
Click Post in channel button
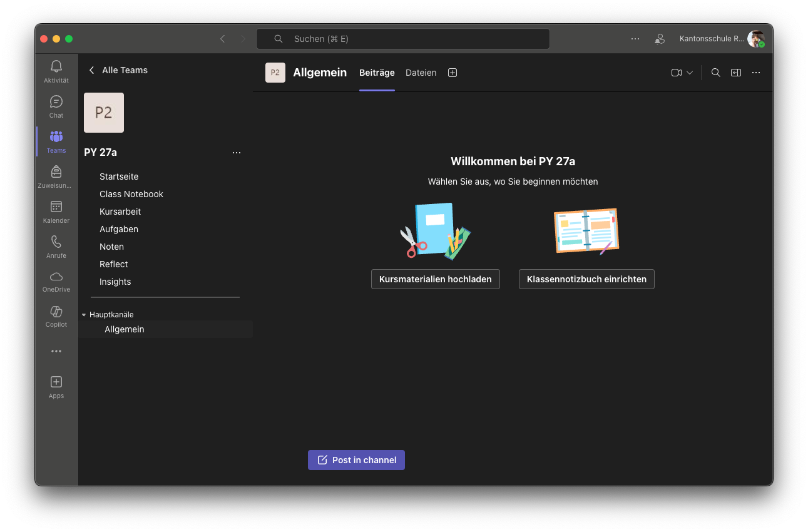pyautogui.click(x=356, y=460)
